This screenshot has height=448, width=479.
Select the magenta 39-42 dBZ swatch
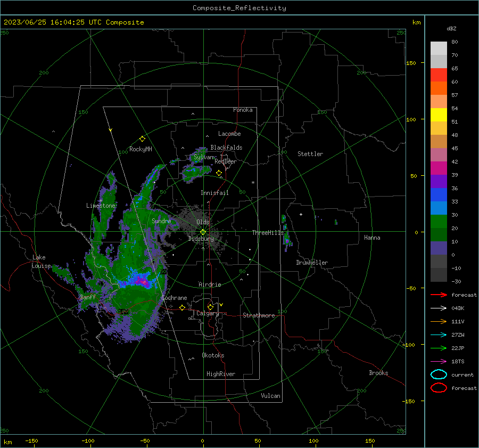pyautogui.click(x=439, y=168)
